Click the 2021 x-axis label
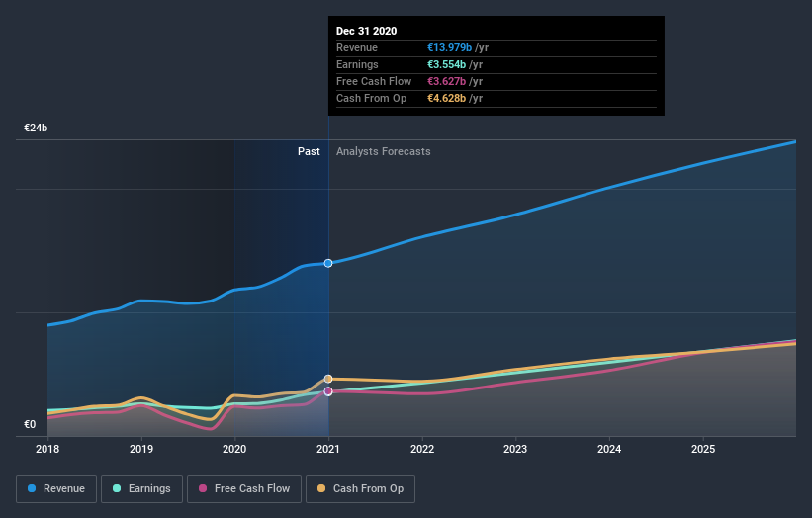Image resolution: width=812 pixels, height=518 pixels. pyautogui.click(x=328, y=449)
